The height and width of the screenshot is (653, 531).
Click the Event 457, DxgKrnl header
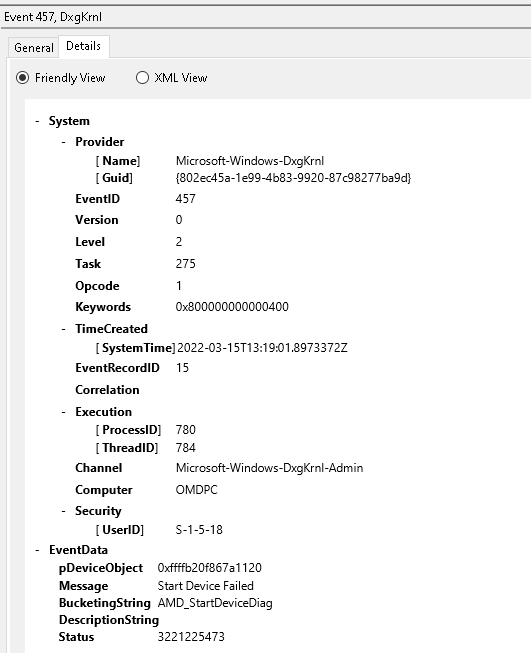(53, 17)
